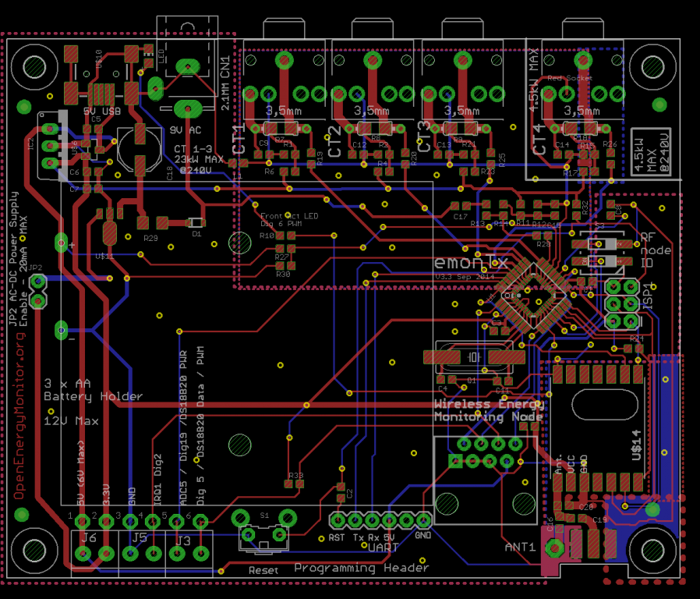Select the "UART" label

coord(383,548)
